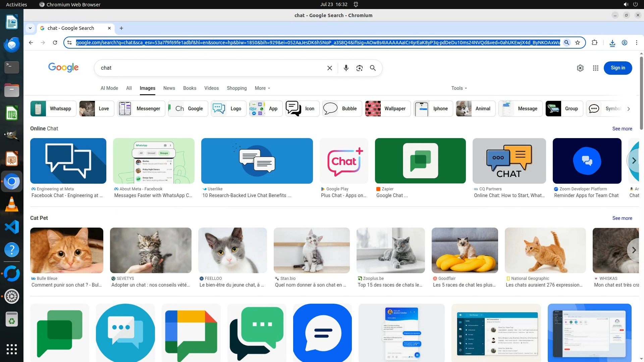The image size is (644, 362).
Task: Open search by image camera icon
Action: coord(359,68)
